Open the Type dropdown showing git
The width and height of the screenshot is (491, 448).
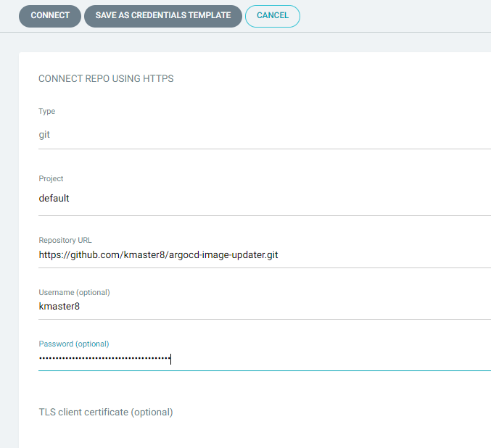tap(265, 135)
